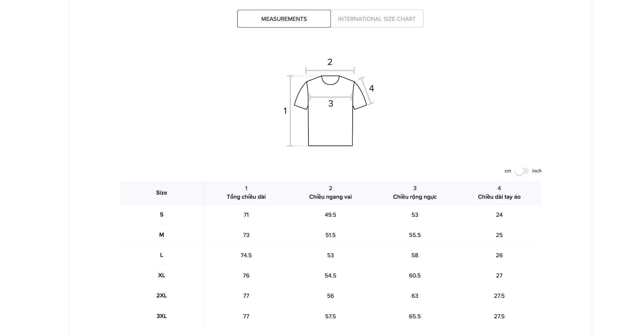Click the number 1 length marker on diagram

point(285,111)
